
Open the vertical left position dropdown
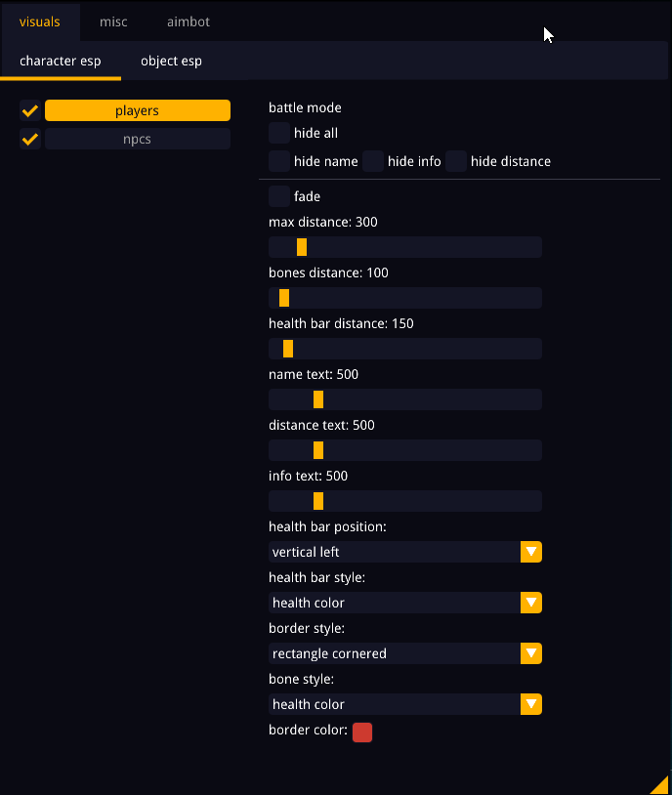point(395,552)
